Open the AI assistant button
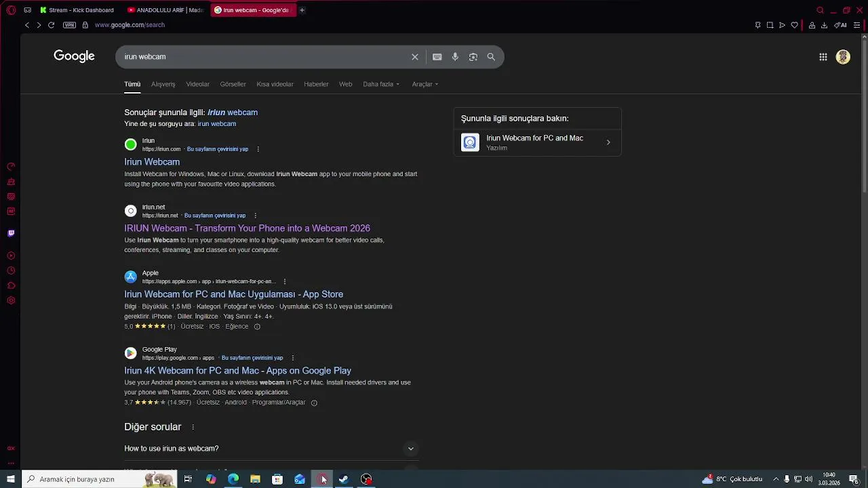 coord(840,25)
